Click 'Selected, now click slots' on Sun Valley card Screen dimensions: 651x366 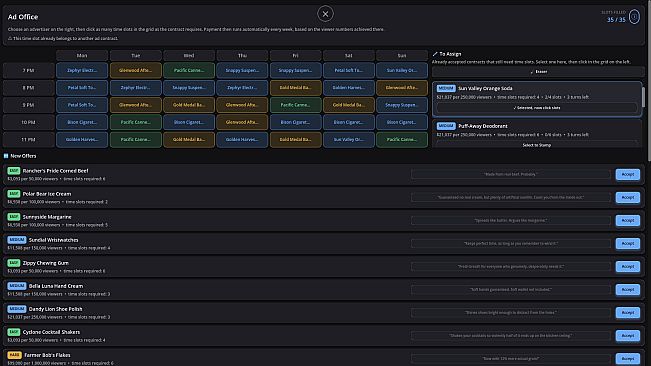(x=537, y=108)
